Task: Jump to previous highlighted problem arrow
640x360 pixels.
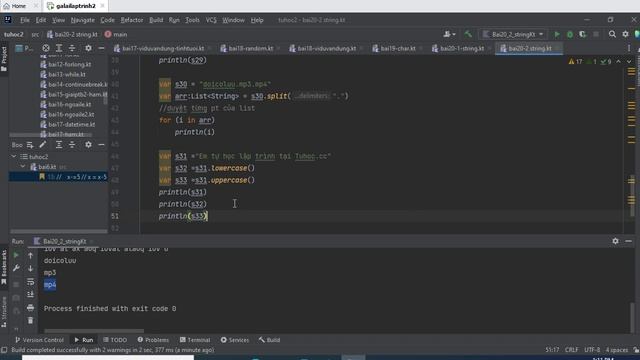Action: [x=618, y=62]
